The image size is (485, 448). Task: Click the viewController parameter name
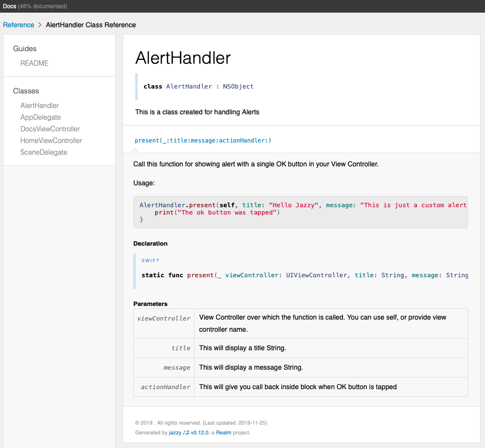click(x=163, y=318)
